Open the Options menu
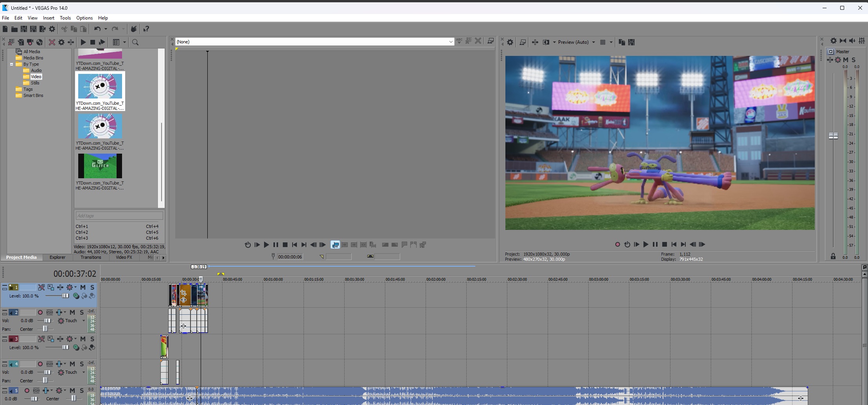The image size is (868, 405). click(84, 18)
